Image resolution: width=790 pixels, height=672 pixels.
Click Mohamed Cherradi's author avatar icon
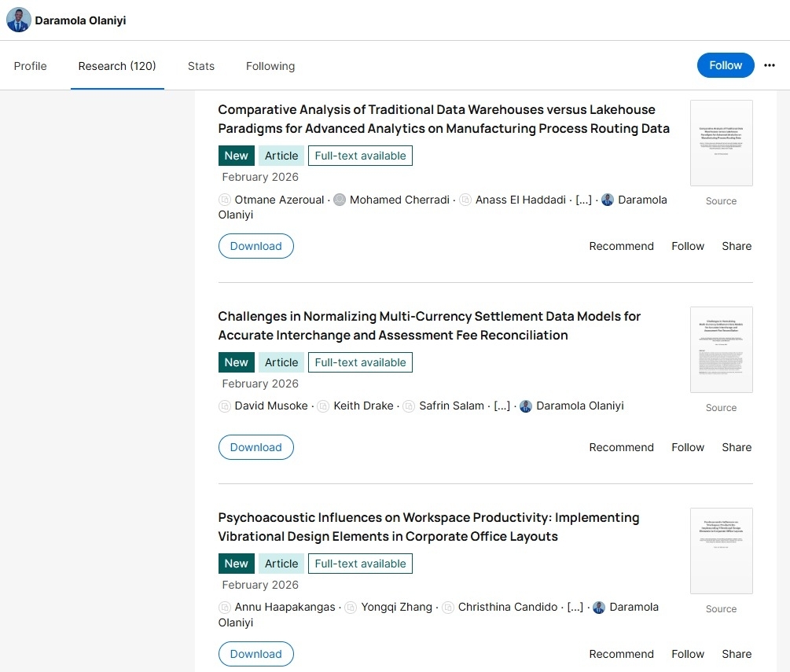click(x=340, y=200)
